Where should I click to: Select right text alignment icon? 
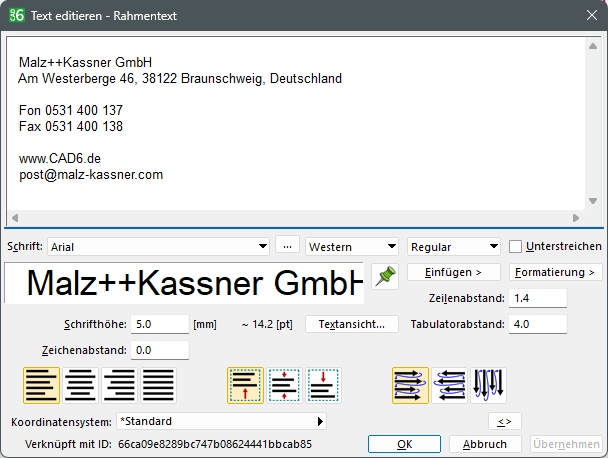tap(119, 385)
